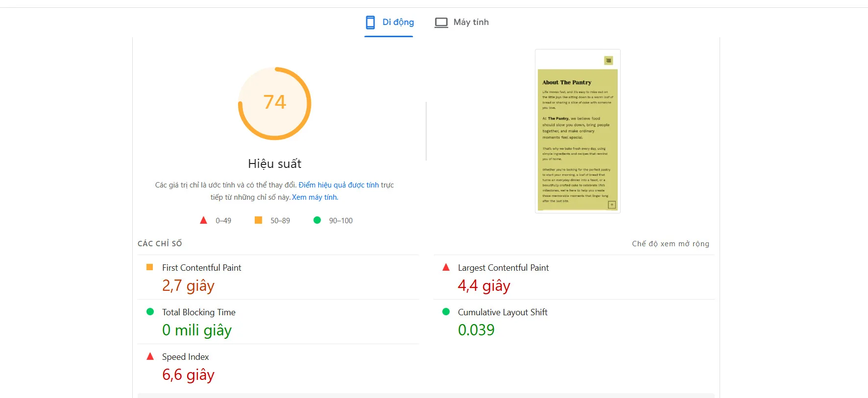Click the scroll-to-top arrow in the thumbnail
868x398 pixels.
pyautogui.click(x=612, y=205)
